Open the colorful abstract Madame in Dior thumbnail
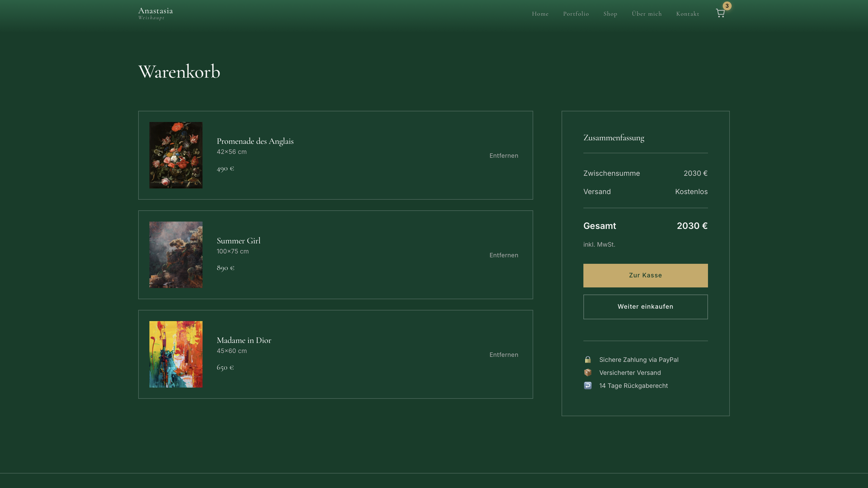868x488 pixels. pos(176,354)
